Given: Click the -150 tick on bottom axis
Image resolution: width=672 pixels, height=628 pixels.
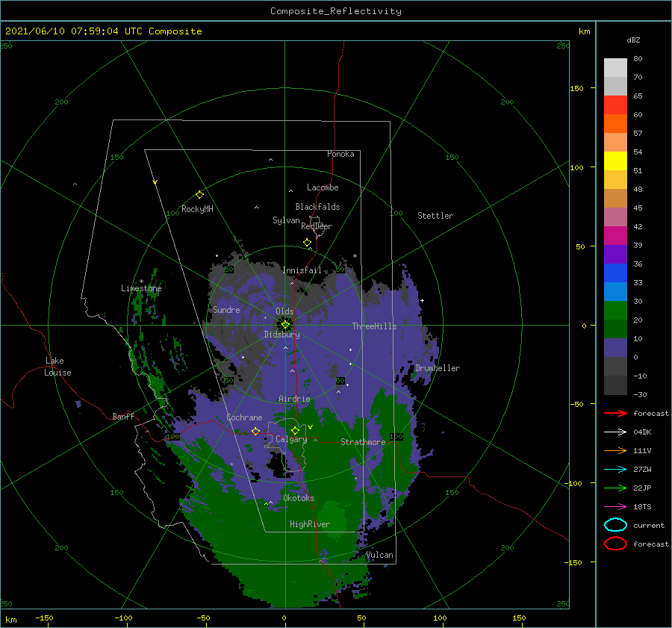Looking at the screenshot, I should coord(44,618).
